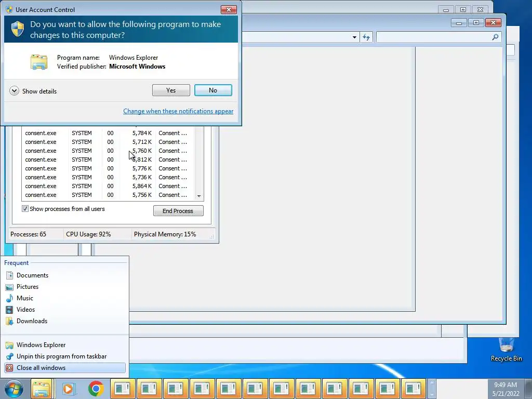
Task: Click the clock showing 9:49 AM
Action: coord(506,385)
